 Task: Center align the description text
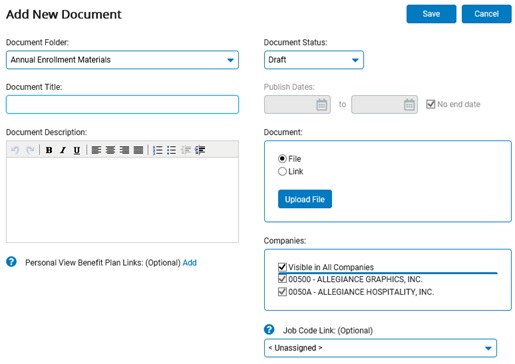(110, 150)
